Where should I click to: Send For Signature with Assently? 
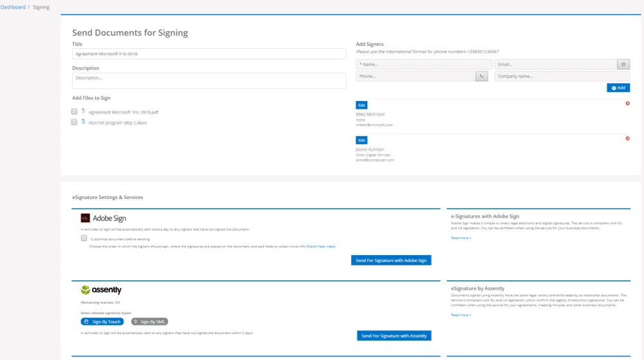(394, 336)
